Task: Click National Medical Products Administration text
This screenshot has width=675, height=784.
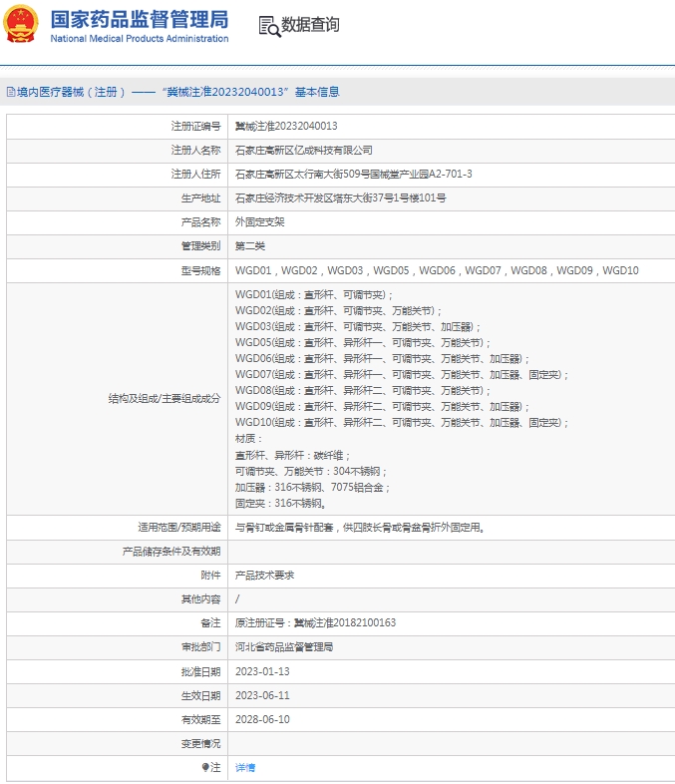Action: pos(140,39)
